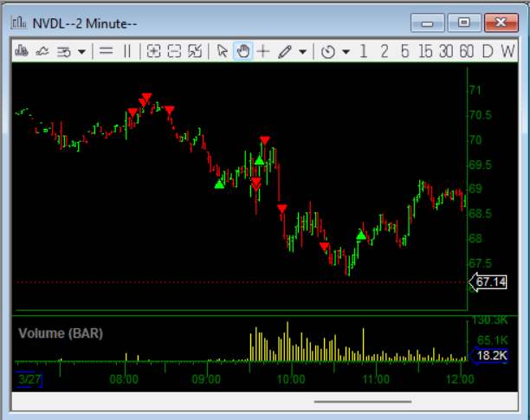This screenshot has height=420, width=530.
Task: Select the line chart type icon
Action: point(42,51)
